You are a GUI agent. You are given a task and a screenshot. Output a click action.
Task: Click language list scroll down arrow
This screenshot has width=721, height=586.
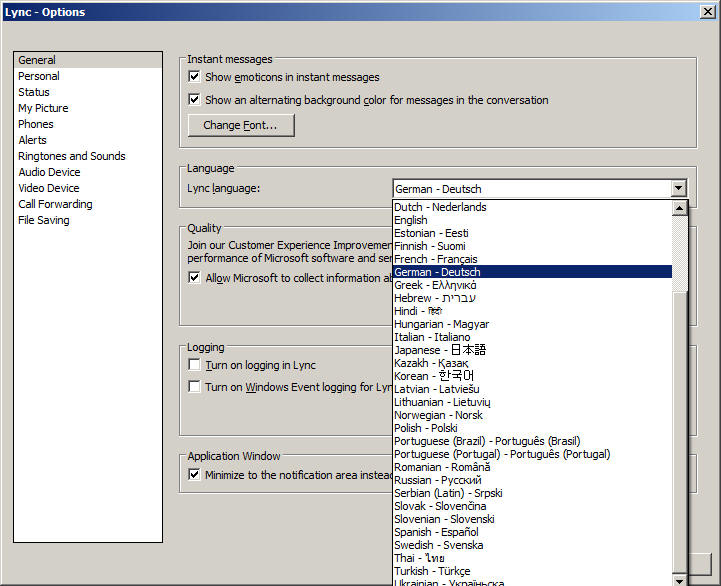pyautogui.click(x=679, y=580)
